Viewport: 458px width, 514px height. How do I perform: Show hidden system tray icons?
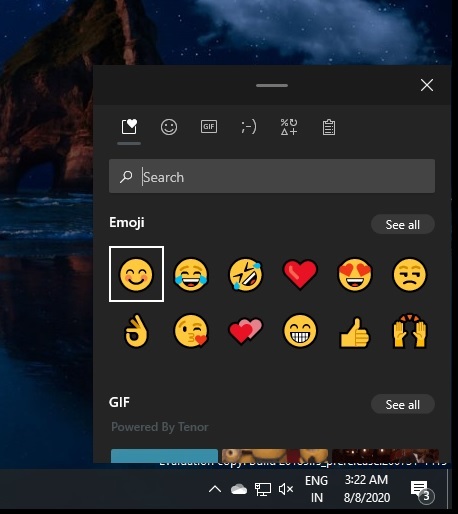pyautogui.click(x=215, y=489)
